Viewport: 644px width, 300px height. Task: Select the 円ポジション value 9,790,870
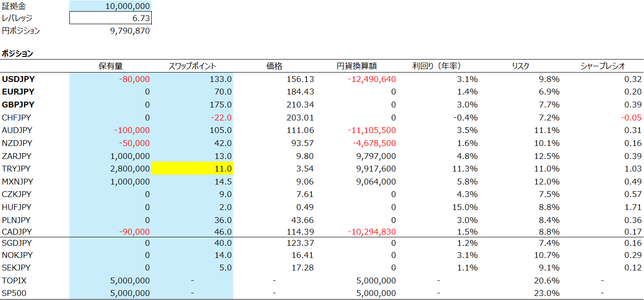pos(111,31)
